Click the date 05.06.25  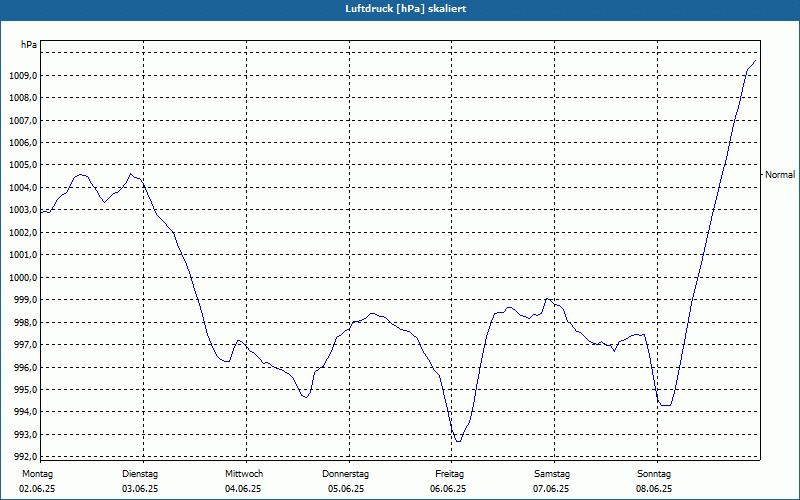point(346,489)
